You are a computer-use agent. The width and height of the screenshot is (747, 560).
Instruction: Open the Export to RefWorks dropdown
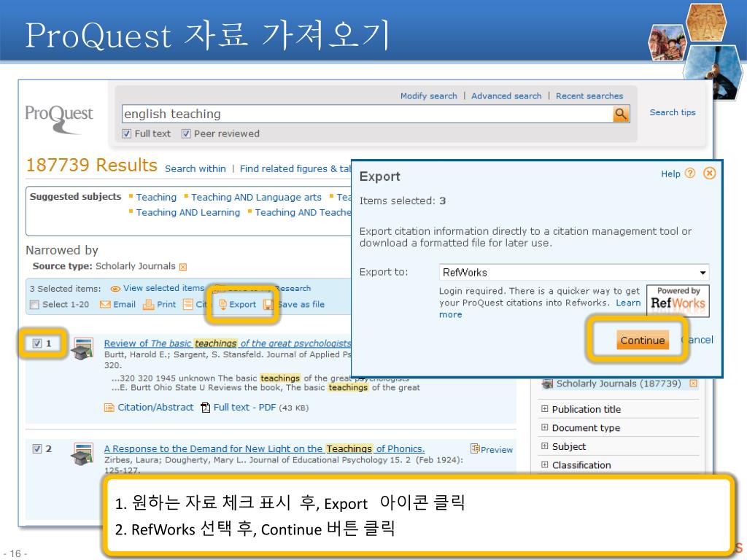click(x=573, y=273)
